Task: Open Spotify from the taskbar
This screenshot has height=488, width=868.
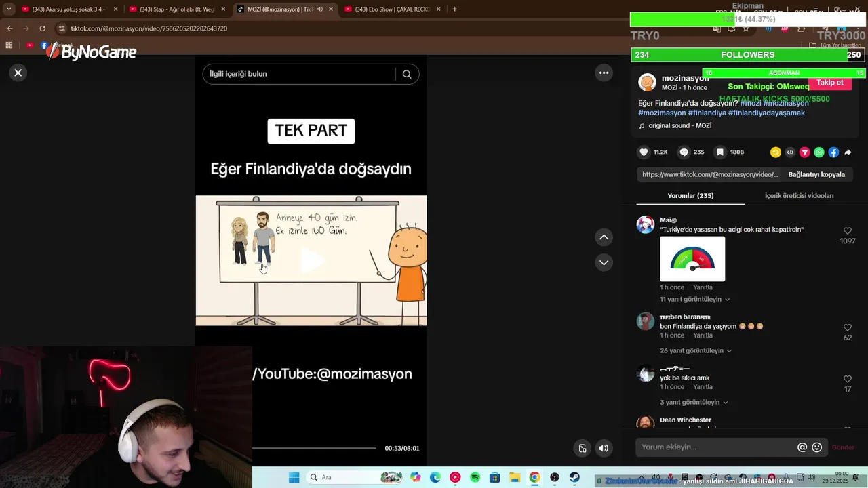Action: click(x=475, y=477)
